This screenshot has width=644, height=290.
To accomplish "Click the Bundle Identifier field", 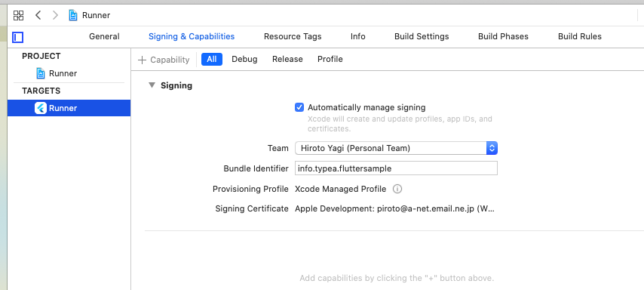I will coord(396,168).
